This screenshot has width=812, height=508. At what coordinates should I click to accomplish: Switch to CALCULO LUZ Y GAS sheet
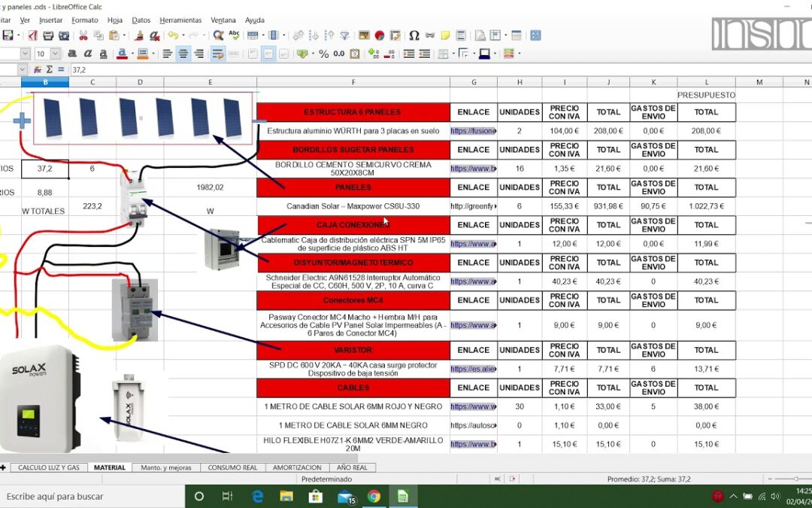click(49, 467)
